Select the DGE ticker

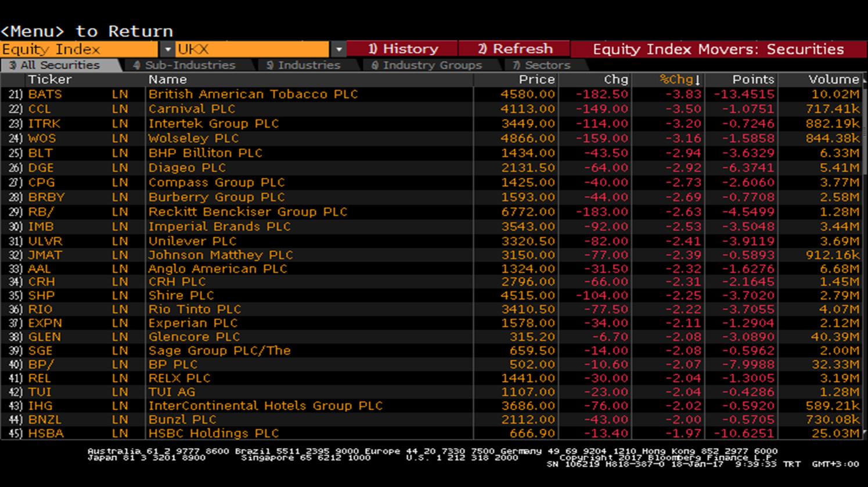click(41, 168)
